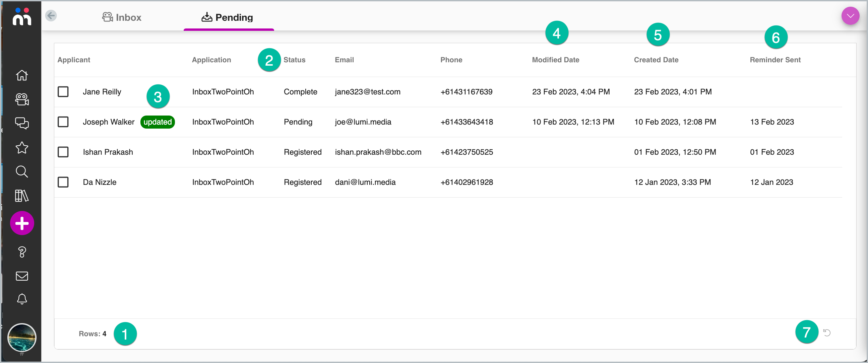Click the back arrow button
Viewport: 868px width, 363px height.
pos(51,15)
